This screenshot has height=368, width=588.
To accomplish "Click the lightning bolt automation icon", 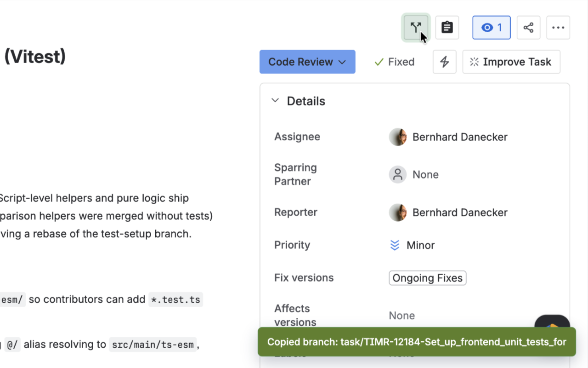I will click(444, 62).
